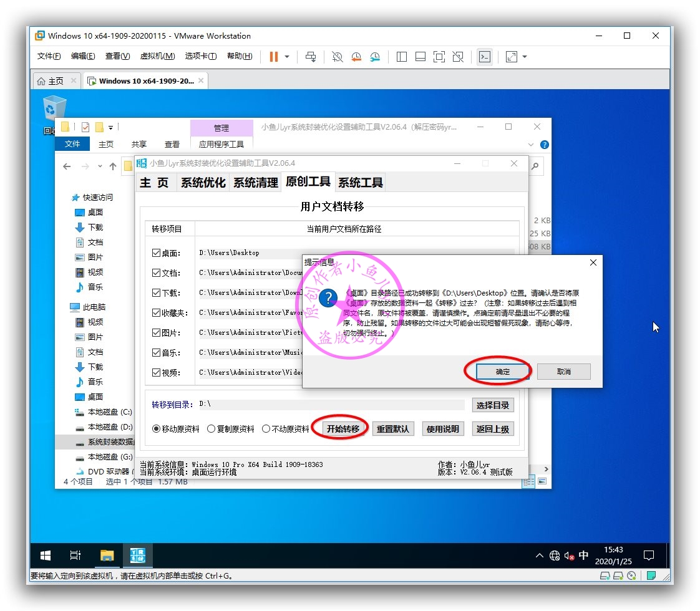This screenshot has height=611, width=700.
Task: Click the revert to snapshot icon
Action: (x=356, y=57)
